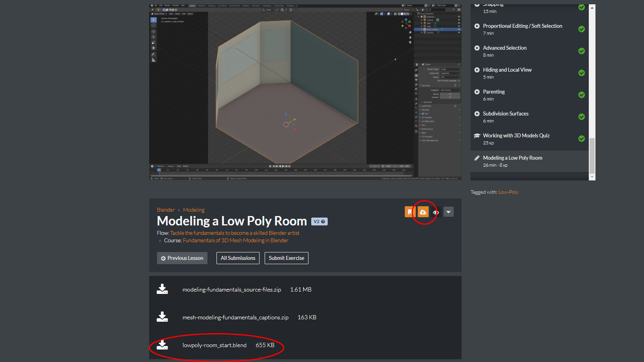Click the Previous Lesson button

(182, 258)
